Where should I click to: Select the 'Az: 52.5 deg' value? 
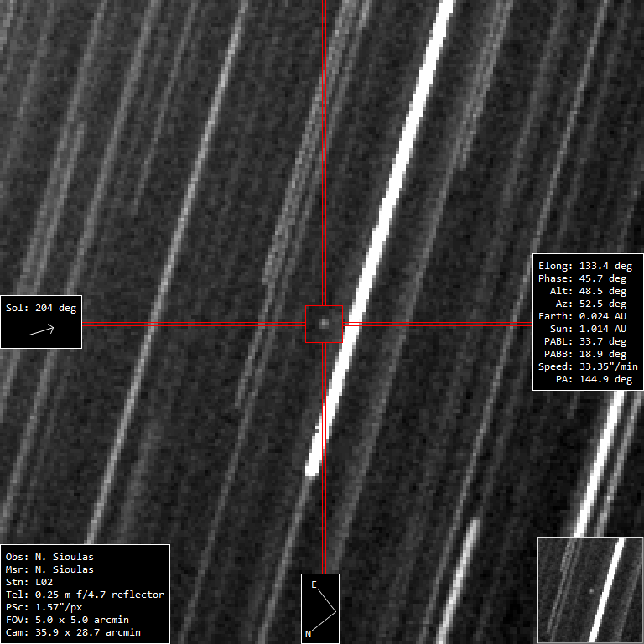click(x=591, y=304)
